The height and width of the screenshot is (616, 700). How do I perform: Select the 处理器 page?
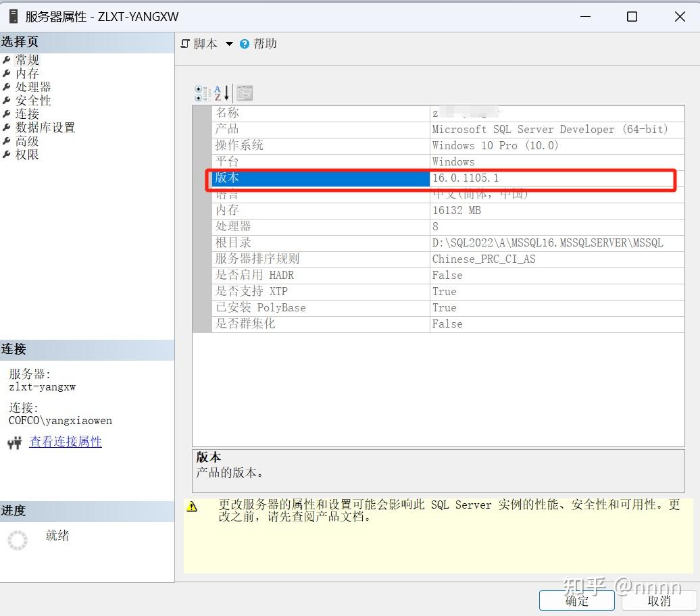[32, 86]
